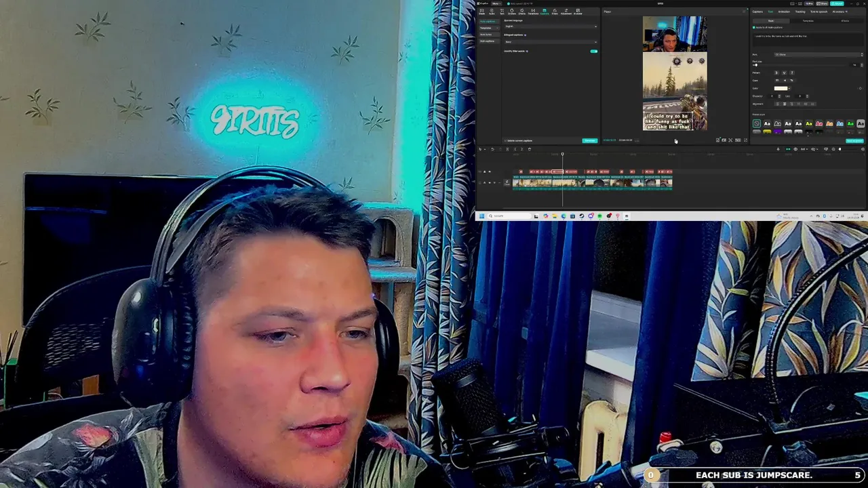Viewport: 868px width, 488px height.
Task: Click the timeline zoom slider
Action: [x=848, y=149]
